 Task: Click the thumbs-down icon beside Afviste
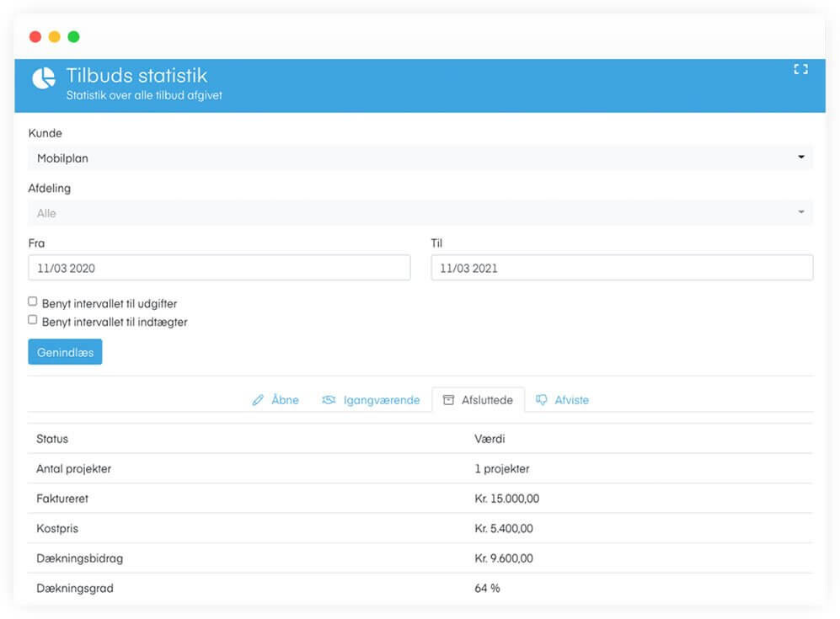click(x=542, y=400)
